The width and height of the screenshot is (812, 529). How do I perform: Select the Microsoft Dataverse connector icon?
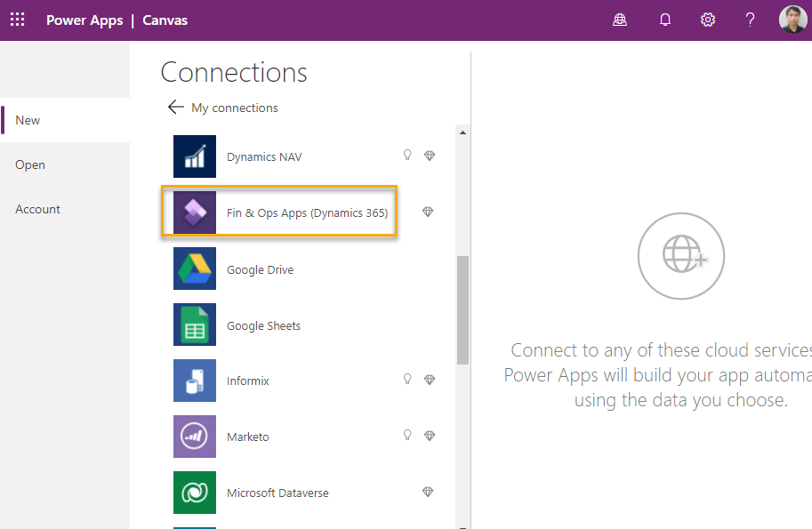[x=195, y=493]
